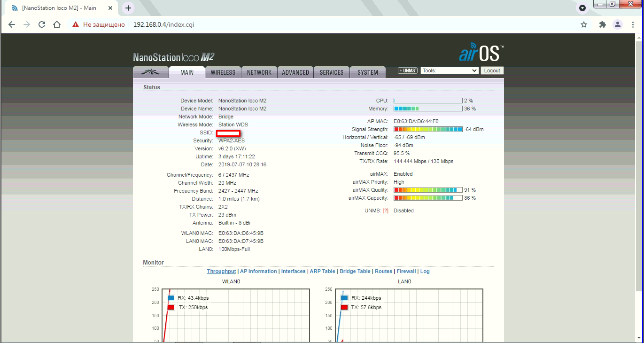Click the TX Power value 23 dBm
The image size is (644, 343).
227,215
